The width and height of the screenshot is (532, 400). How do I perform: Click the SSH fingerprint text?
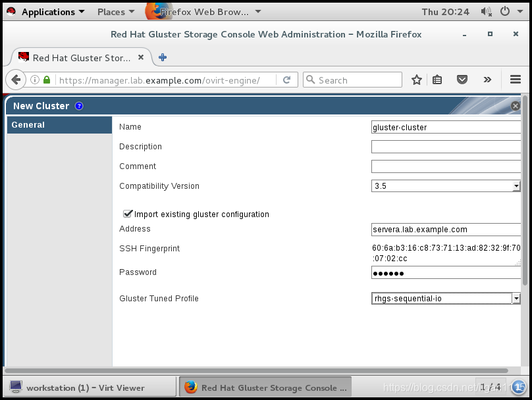(446, 253)
